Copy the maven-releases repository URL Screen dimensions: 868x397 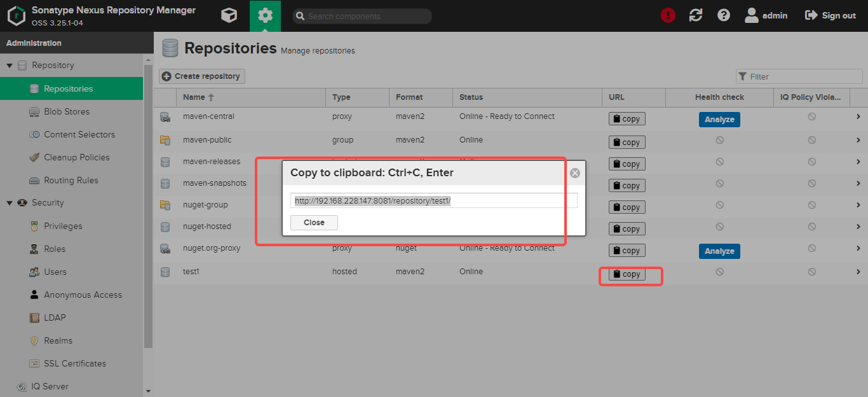click(x=627, y=164)
